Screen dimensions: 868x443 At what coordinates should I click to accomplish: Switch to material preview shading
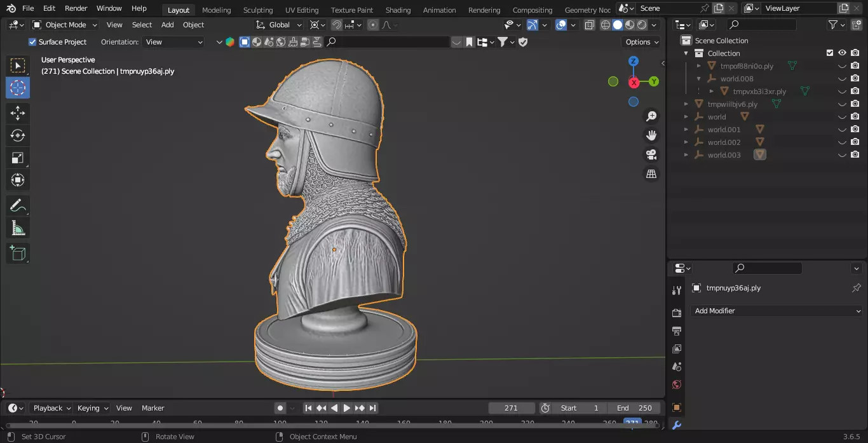click(630, 25)
